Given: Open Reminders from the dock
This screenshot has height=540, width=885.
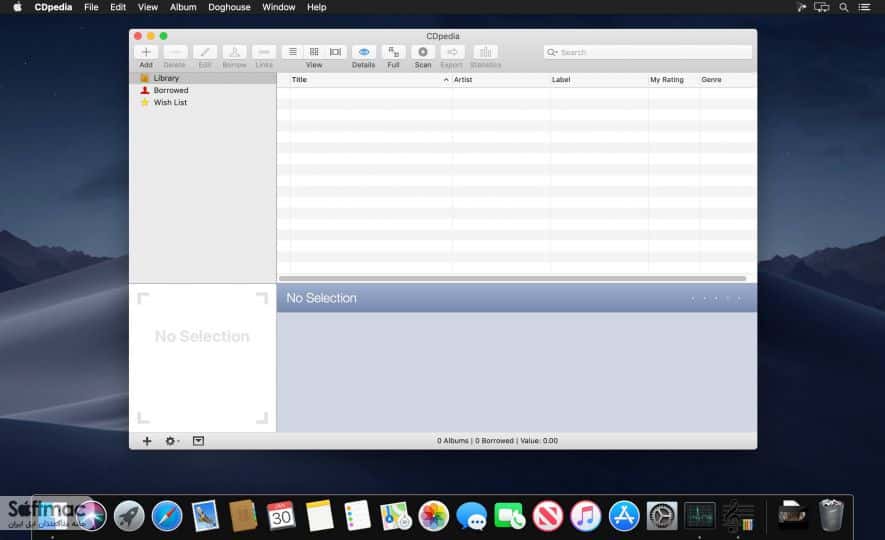Looking at the screenshot, I should 357,516.
